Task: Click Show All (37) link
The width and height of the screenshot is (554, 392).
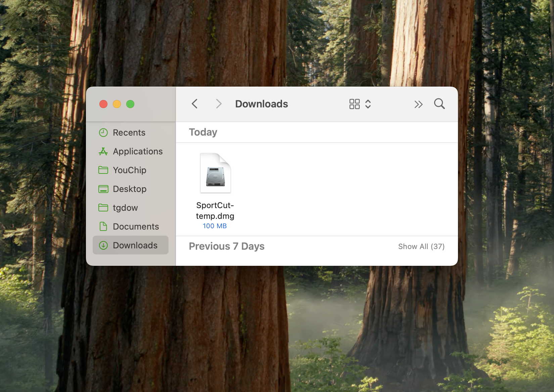Action: 421,247
